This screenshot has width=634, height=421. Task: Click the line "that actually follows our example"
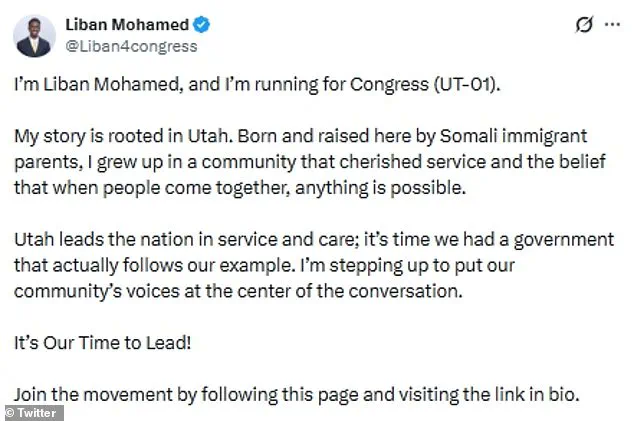pyautogui.click(x=149, y=263)
